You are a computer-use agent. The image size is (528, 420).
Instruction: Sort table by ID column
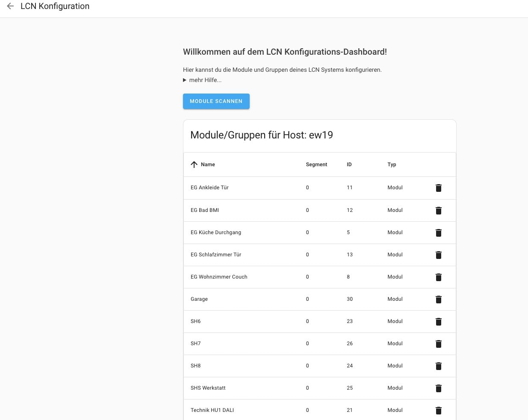pos(349,164)
